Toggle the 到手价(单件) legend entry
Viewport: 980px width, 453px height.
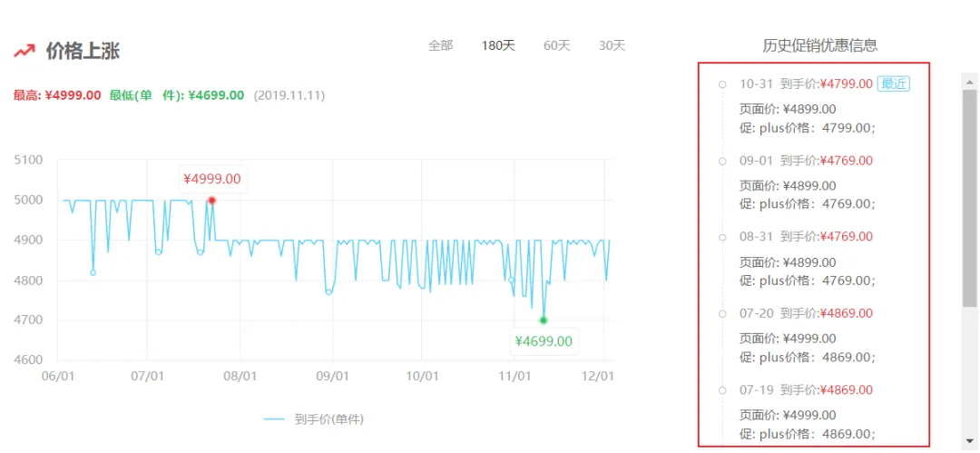pos(313,419)
